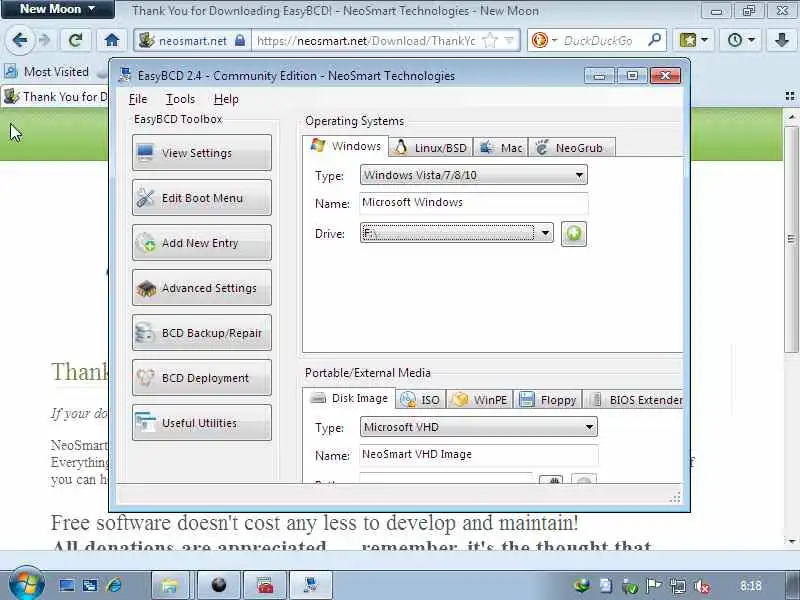Select the BIOS Extender tab
Viewport: 800px width, 600px height.
point(634,399)
